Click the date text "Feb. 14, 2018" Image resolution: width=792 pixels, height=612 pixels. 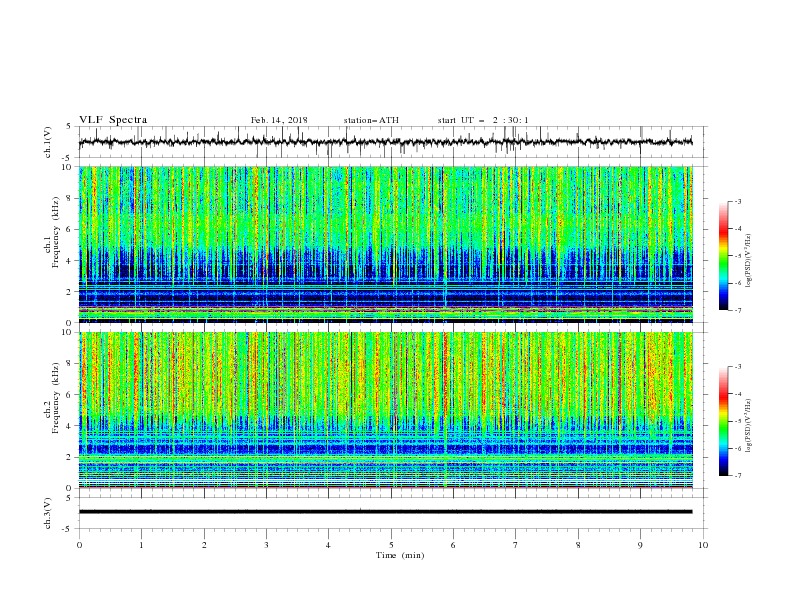pyautogui.click(x=279, y=120)
